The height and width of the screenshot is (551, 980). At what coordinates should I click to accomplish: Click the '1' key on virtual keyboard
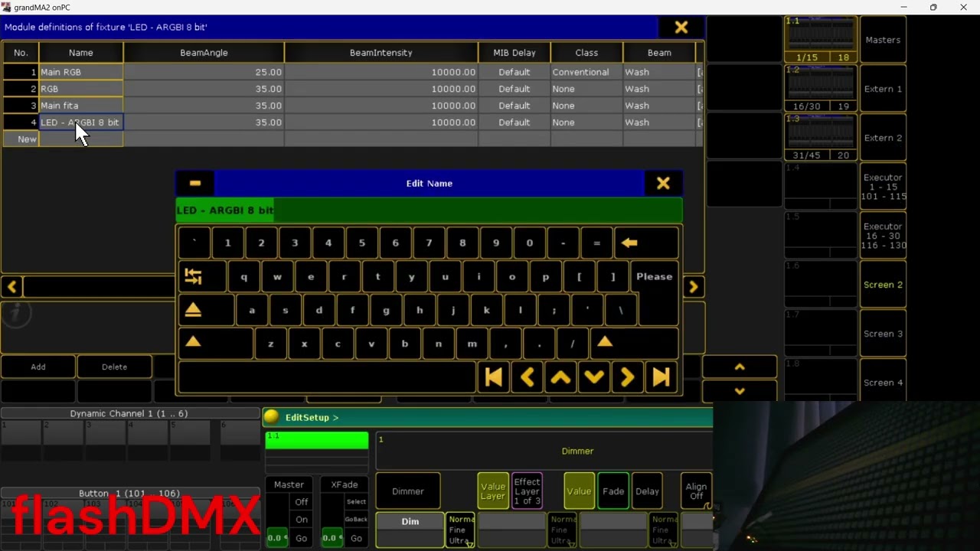click(x=227, y=243)
